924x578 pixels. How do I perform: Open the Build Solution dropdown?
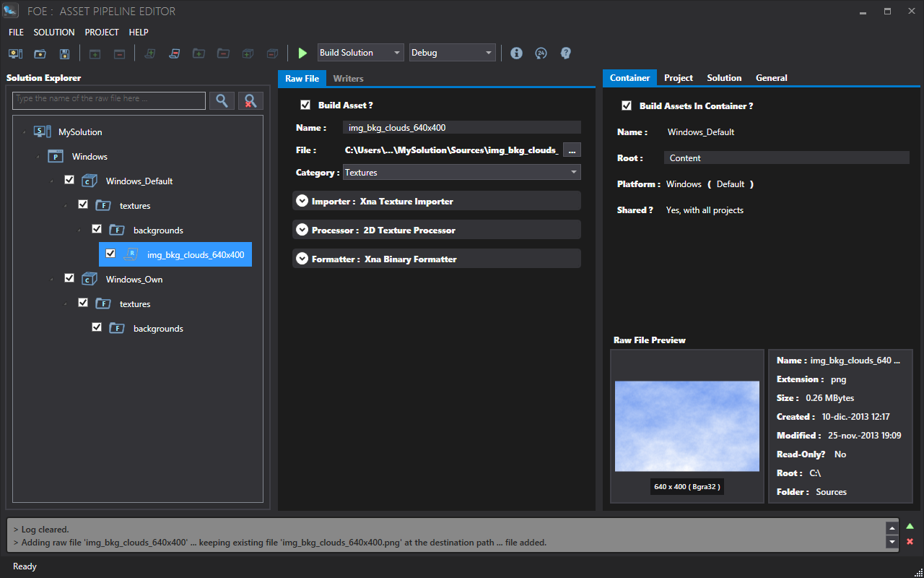[361, 53]
